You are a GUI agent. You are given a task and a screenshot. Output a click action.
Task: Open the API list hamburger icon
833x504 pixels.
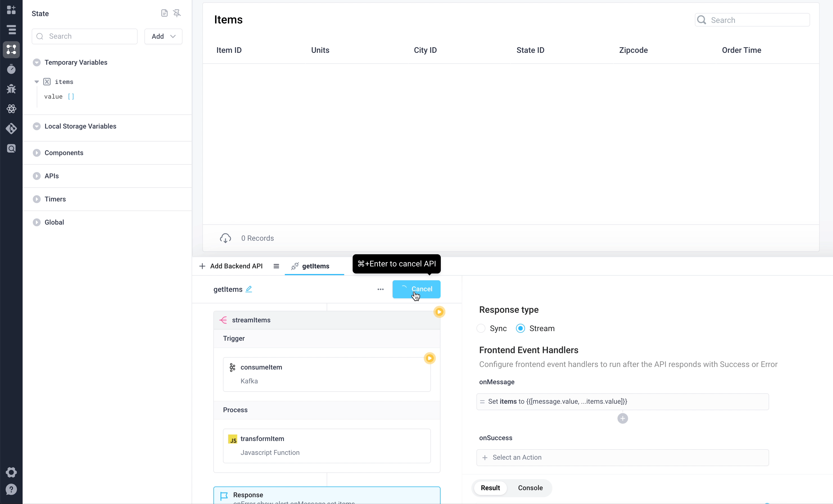pyautogui.click(x=276, y=266)
